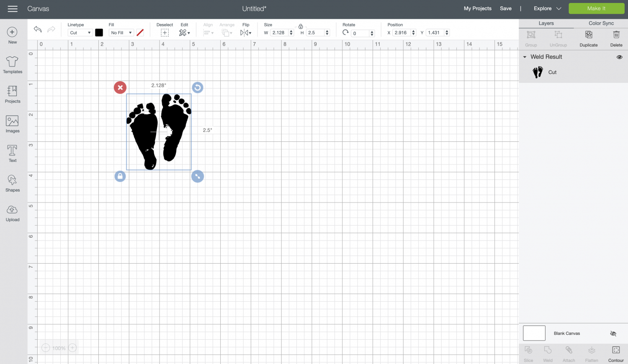Open My Projects
The height and width of the screenshot is (364, 628).
point(478,8)
